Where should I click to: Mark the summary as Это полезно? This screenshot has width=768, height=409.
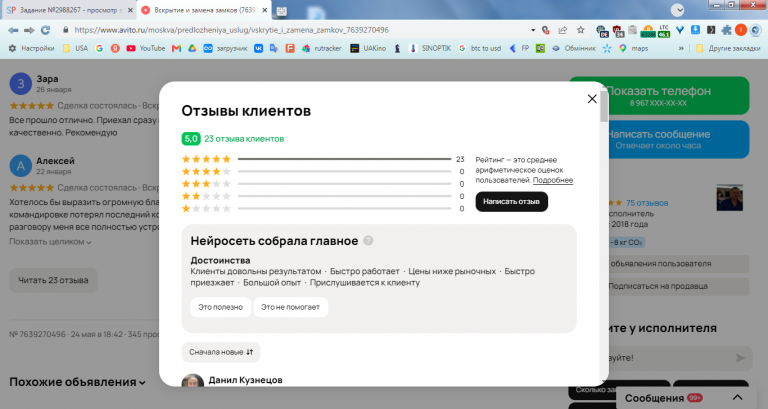pyautogui.click(x=220, y=307)
